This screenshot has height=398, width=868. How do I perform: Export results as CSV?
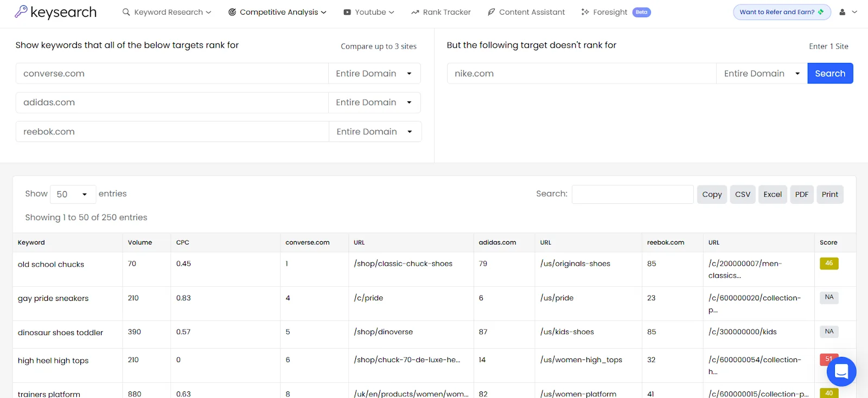pyautogui.click(x=743, y=194)
